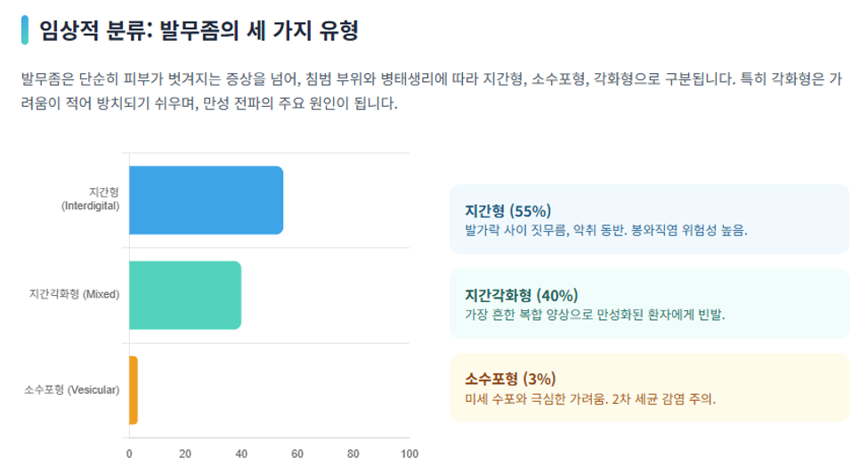Click the description 미세 수포와 극심한 가려움 text
This screenshot has height=475, width=868.
(590, 399)
